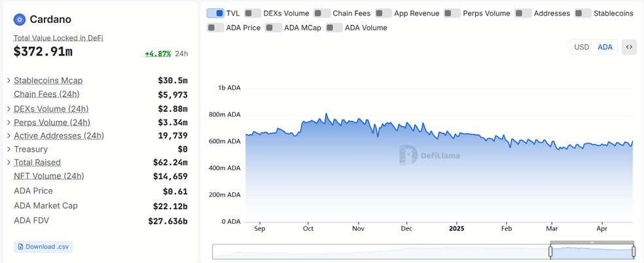The width and height of the screenshot is (644, 263).
Task: Expand the Total Raised row
Action: click(x=9, y=162)
